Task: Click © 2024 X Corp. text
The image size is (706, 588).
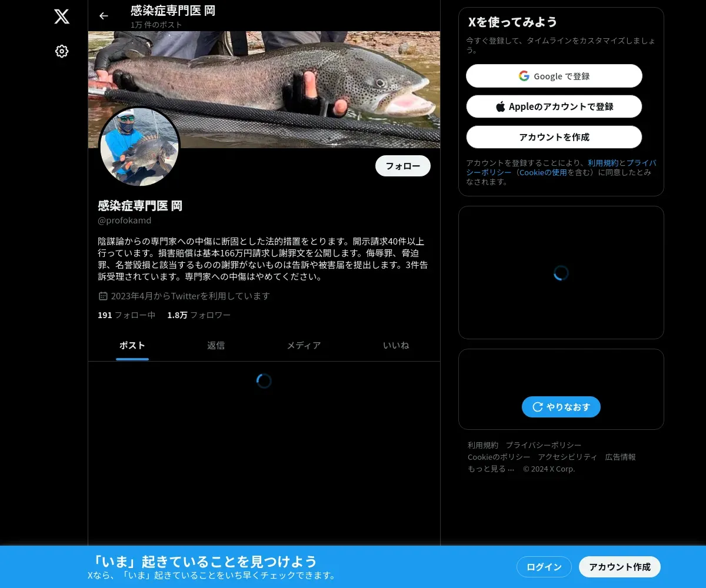Action: (x=549, y=469)
